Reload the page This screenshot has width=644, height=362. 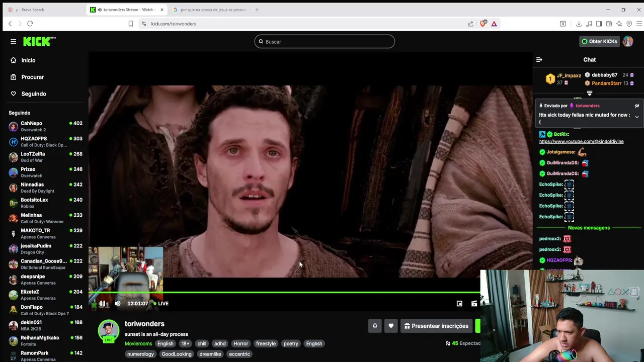pos(30,24)
